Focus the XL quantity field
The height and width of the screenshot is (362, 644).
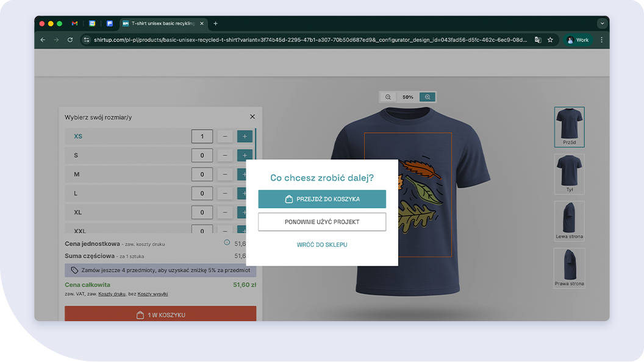[x=202, y=212]
